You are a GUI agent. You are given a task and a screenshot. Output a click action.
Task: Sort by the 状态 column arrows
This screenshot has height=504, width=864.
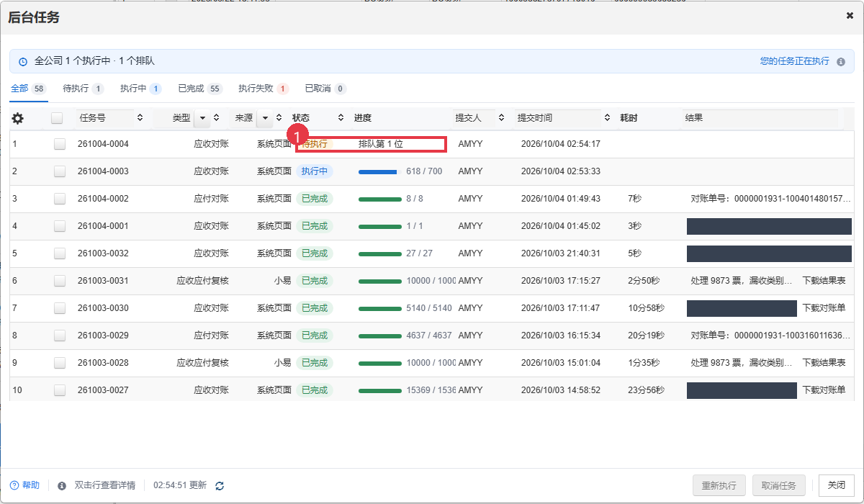341,118
